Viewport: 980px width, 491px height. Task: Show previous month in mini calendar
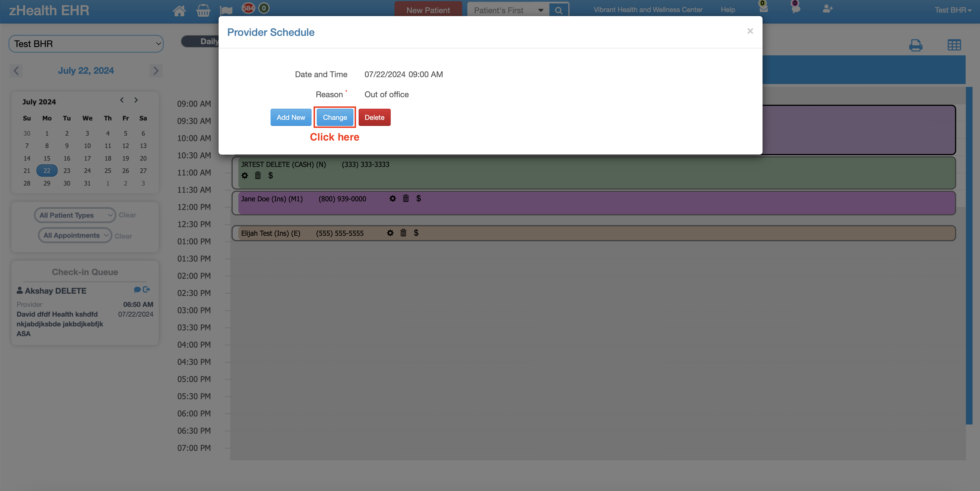coord(122,100)
